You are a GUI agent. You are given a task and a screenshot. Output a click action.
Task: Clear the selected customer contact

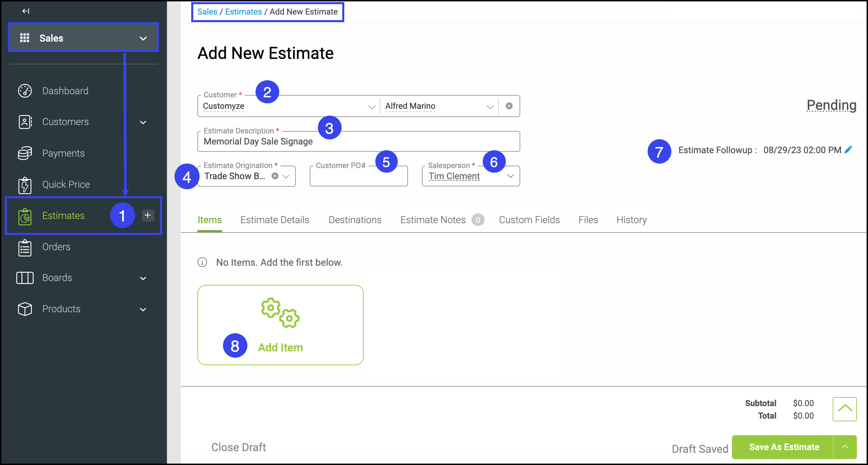[509, 106]
